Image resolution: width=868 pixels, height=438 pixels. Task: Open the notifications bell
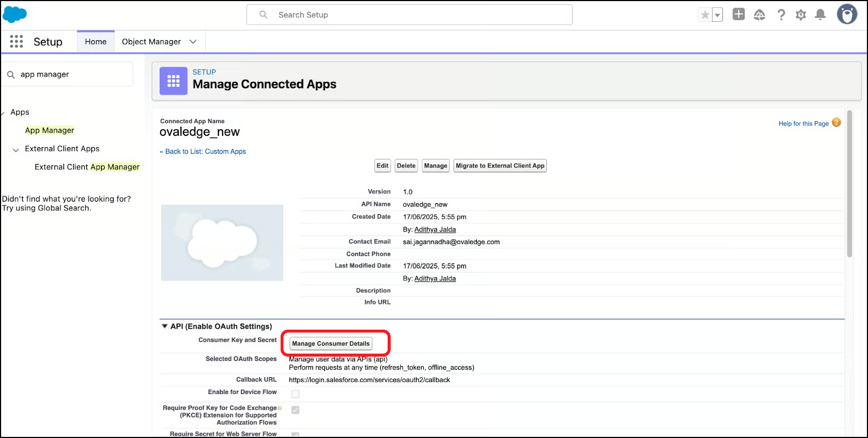point(820,15)
